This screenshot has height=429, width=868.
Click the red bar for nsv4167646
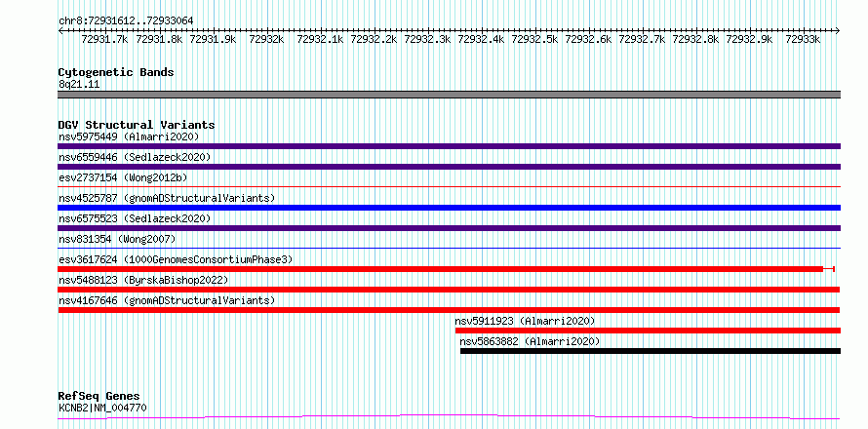click(x=449, y=310)
